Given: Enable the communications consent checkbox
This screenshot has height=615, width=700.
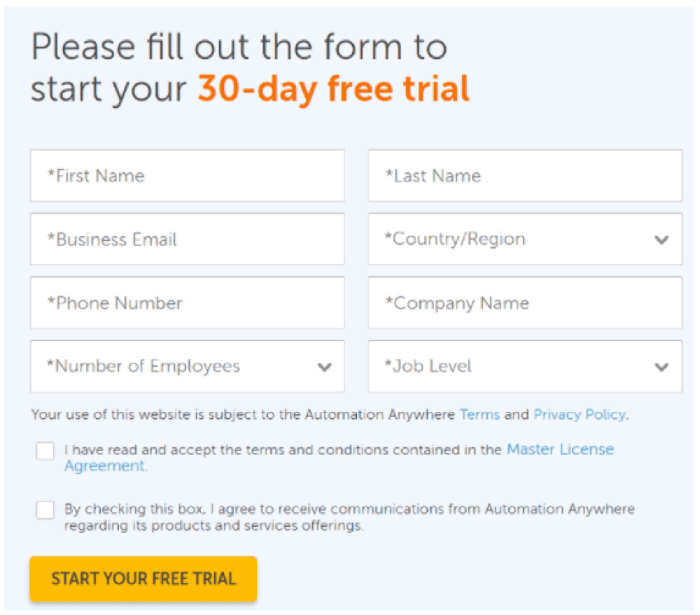Looking at the screenshot, I should click(x=45, y=510).
